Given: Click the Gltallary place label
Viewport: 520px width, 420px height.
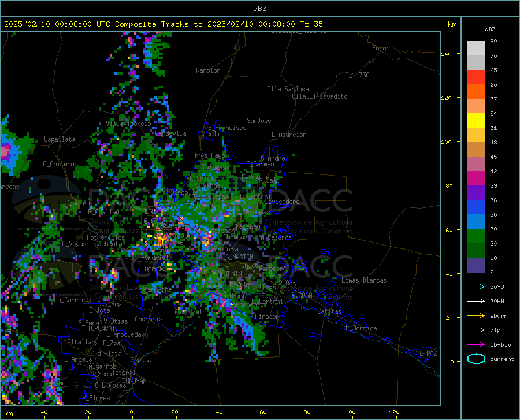Looking at the screenshot, I should click(x=83, y=342).
